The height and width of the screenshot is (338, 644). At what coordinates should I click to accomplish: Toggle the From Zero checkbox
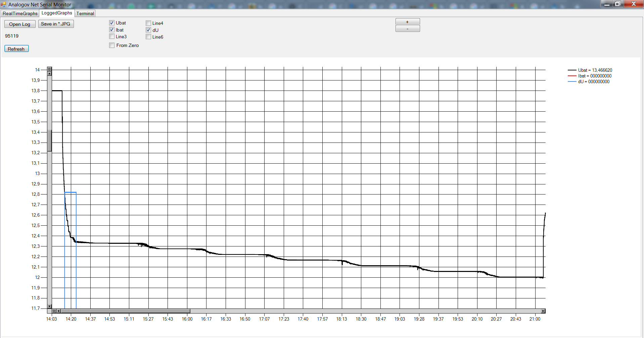pos(112,45)
